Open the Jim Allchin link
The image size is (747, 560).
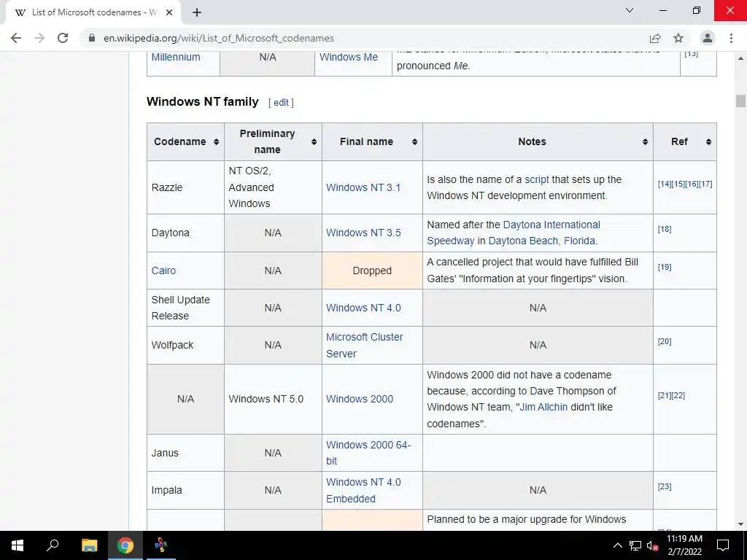point(543,407)
